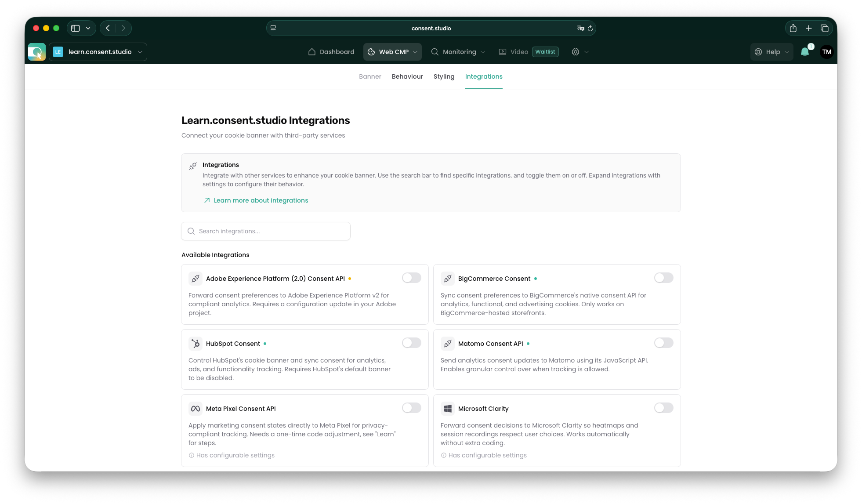862x504 pixels.
Task: Click the Meta Pixel Consent API title
Action: click(241, 409)
